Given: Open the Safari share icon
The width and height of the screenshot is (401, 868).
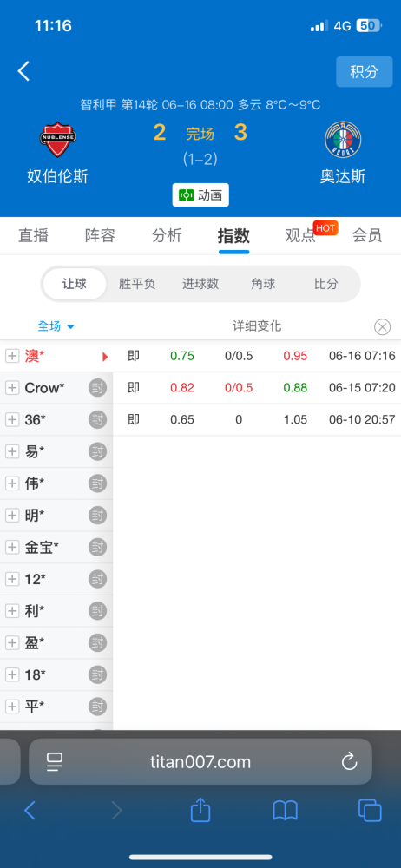Looking at the screenshot, I should pyautogui.click(x=200, y=811).
